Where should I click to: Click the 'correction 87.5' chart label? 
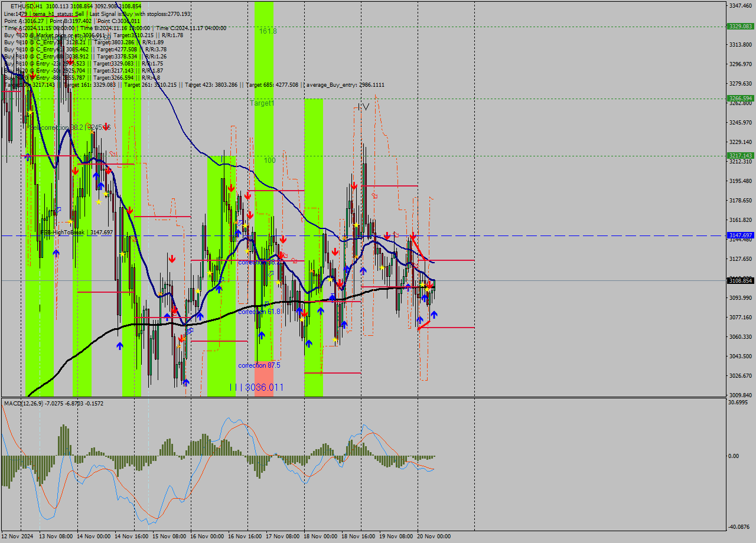[259, 365]
